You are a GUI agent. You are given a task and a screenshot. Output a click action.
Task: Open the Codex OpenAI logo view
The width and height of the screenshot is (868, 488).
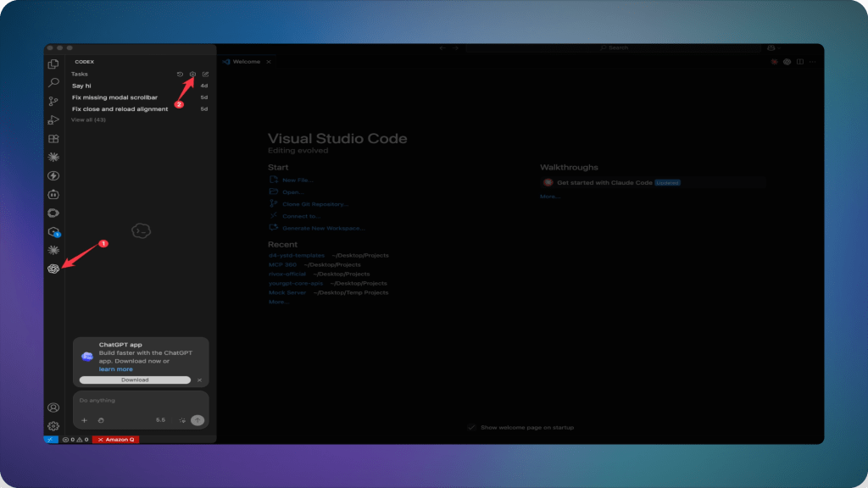tap(53, 269)
